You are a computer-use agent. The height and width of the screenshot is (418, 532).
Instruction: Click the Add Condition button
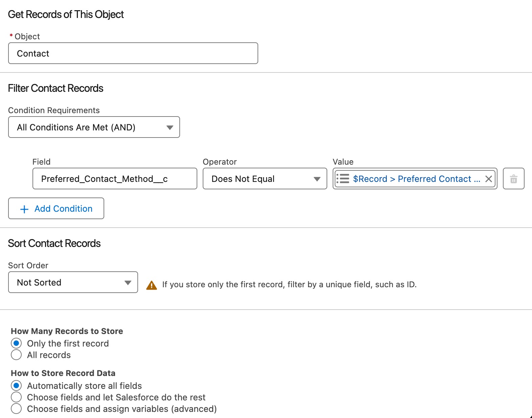click(x=56, y=208)
